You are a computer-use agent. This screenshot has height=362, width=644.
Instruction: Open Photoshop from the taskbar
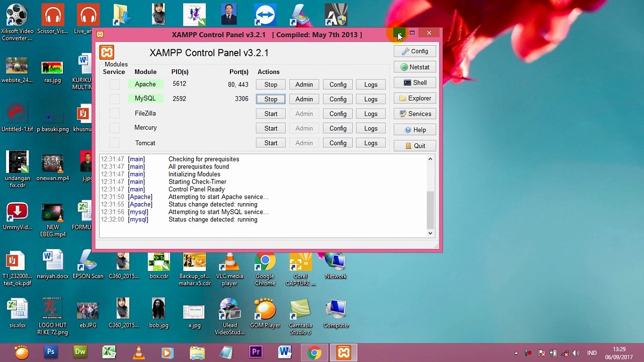pyautogui.click(x=51, y=352)
